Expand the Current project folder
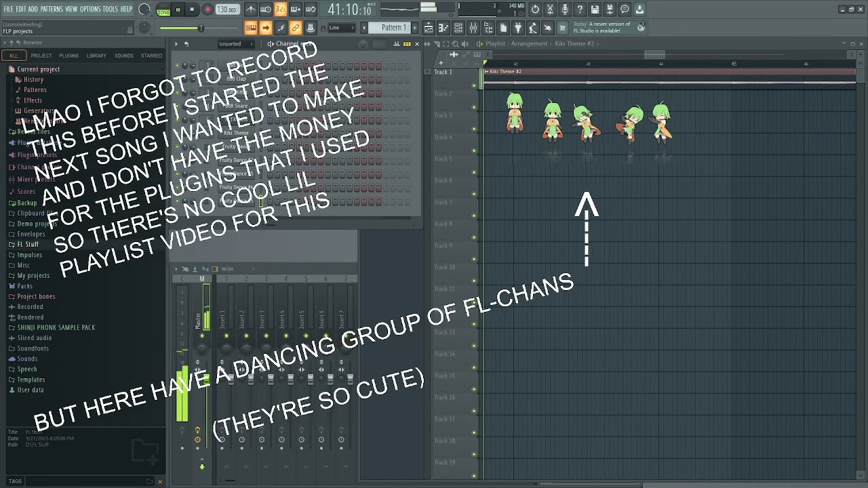Image resolution: width=868 pixels, height=488 pixels. pyautogui.click(x=38, y=69)
